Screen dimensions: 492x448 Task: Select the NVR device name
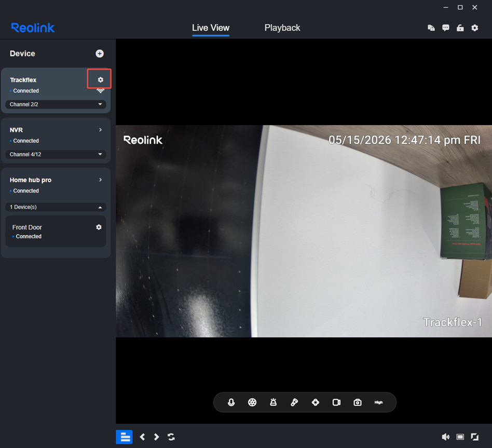point(16,130)
